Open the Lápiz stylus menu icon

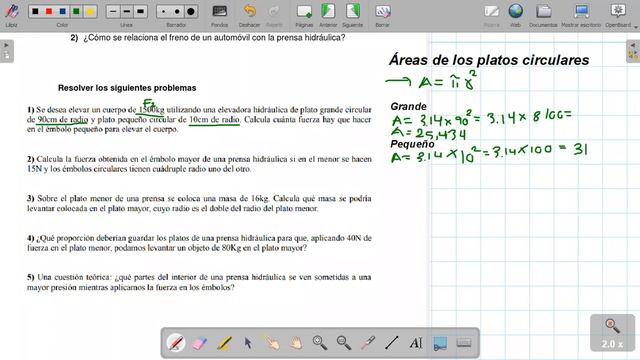[x=12, y=11]
